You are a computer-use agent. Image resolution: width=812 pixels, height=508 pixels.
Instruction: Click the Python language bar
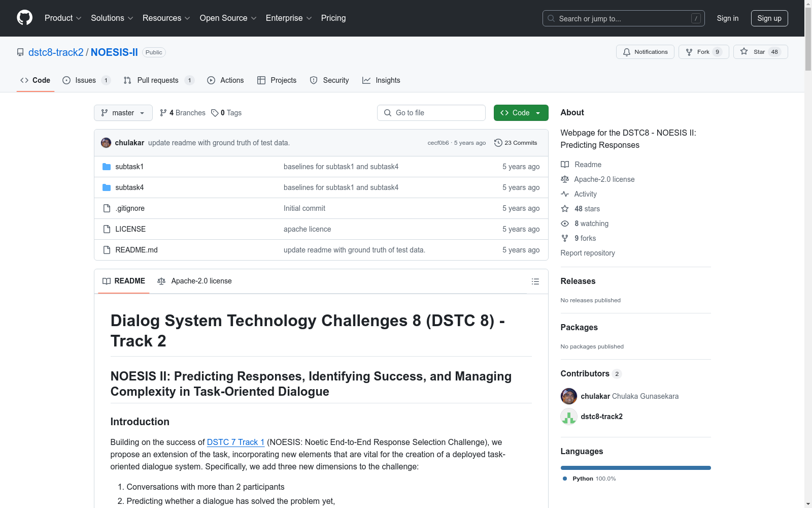[x=636, y=468]
